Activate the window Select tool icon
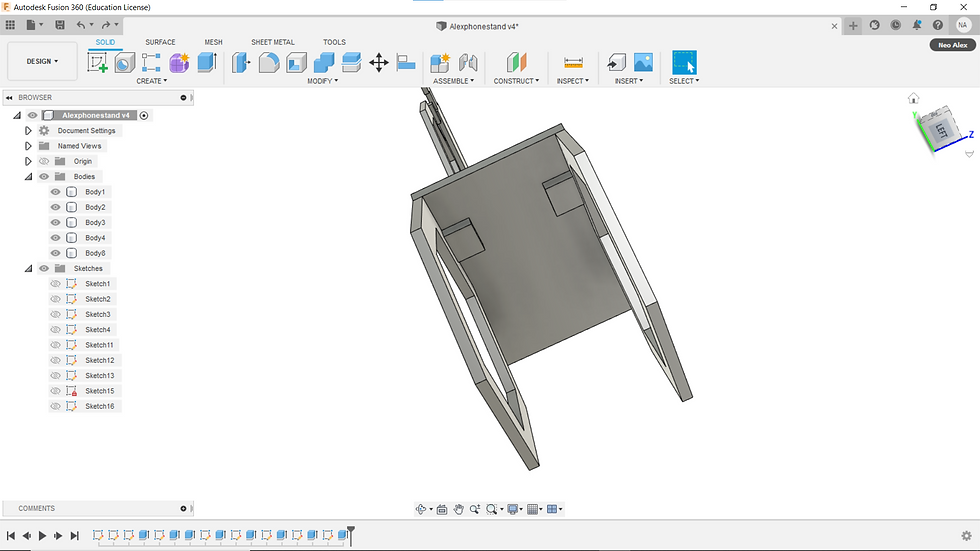Viewport: 980px width, 551px height. 684,62
